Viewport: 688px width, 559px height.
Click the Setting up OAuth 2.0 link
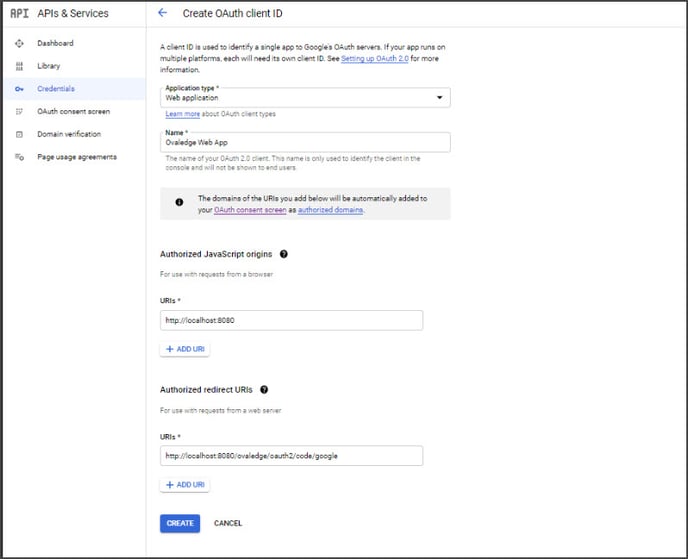tap(375, 58)
